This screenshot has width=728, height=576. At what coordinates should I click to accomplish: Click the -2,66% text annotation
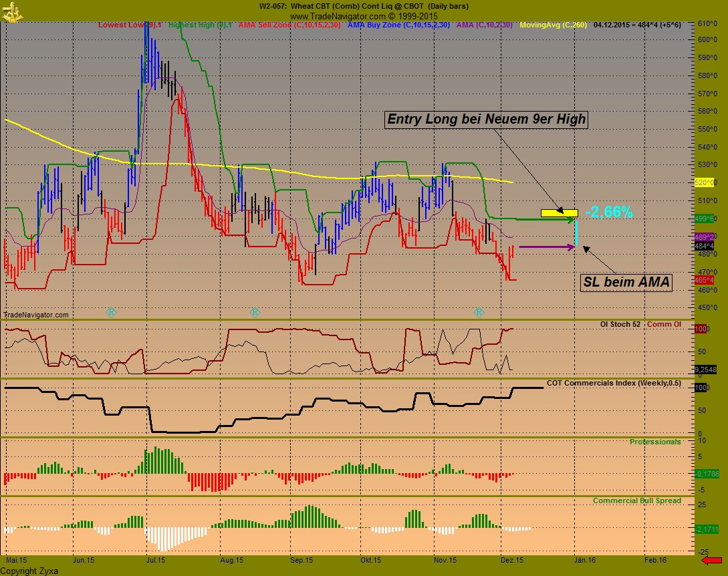coord(608,212)
